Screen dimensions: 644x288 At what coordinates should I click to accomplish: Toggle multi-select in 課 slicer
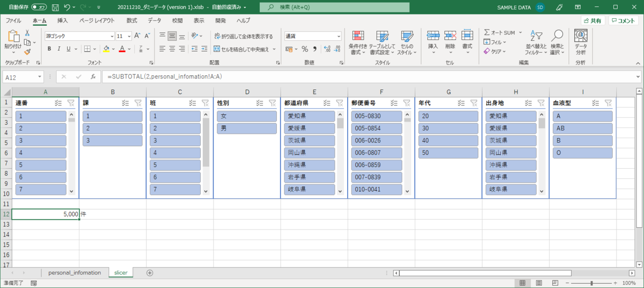[126, 103]
